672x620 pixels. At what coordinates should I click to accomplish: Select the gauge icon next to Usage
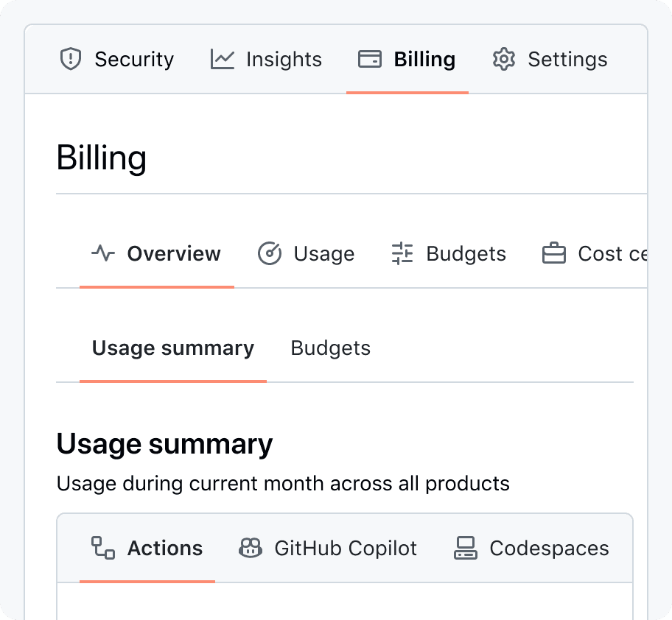pos(270,253)
